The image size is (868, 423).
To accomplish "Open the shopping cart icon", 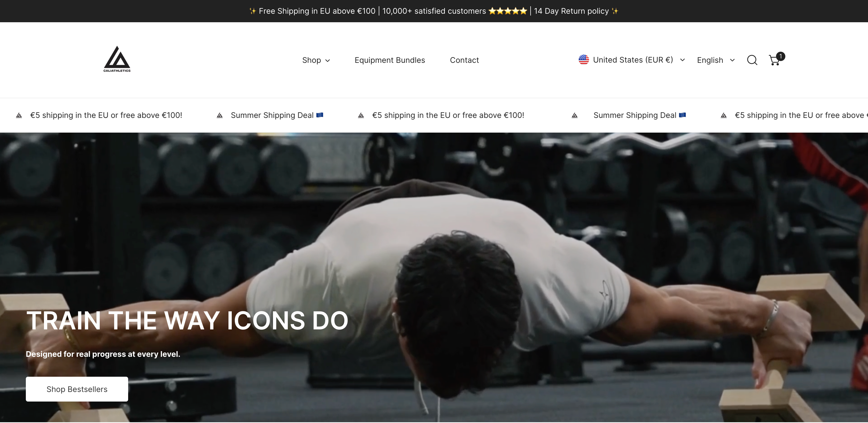I will 774,60.
